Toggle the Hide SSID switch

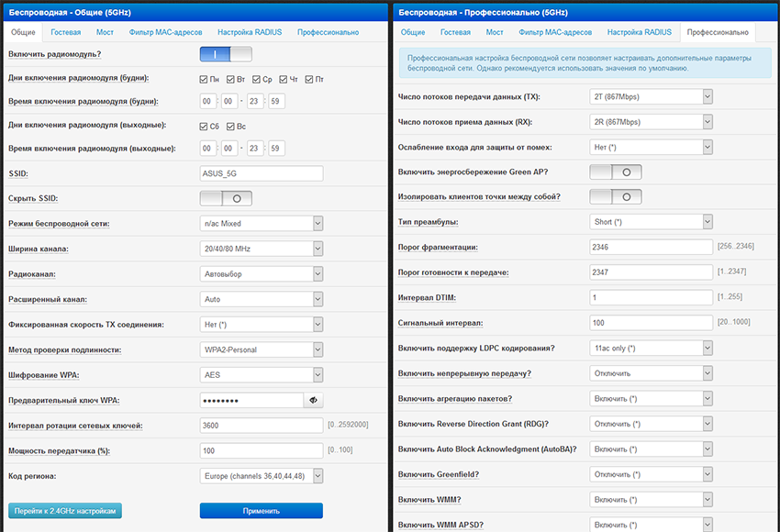point(226,198)
